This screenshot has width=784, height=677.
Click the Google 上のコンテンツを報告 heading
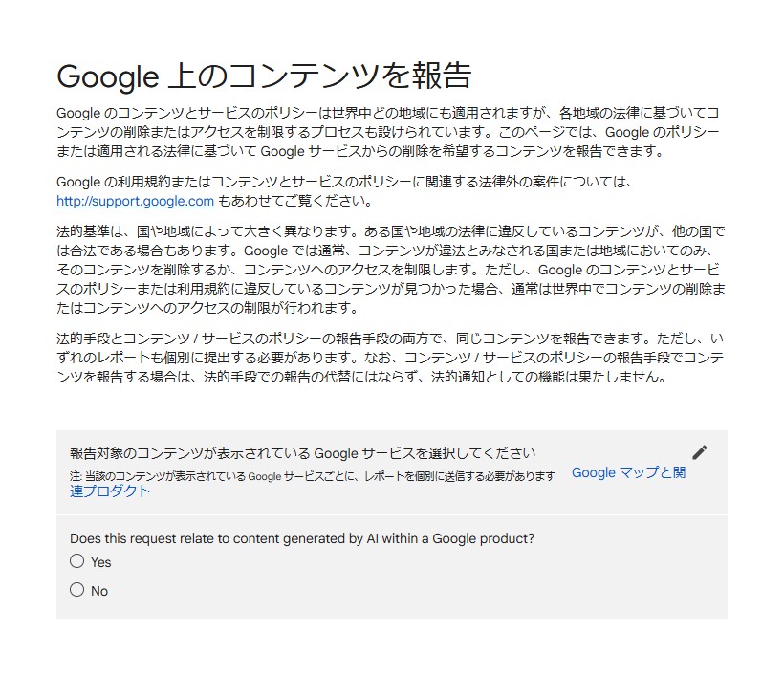264,76
